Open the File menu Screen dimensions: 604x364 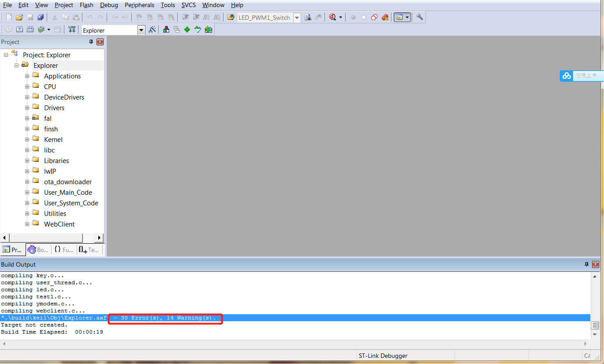point(7,5)
